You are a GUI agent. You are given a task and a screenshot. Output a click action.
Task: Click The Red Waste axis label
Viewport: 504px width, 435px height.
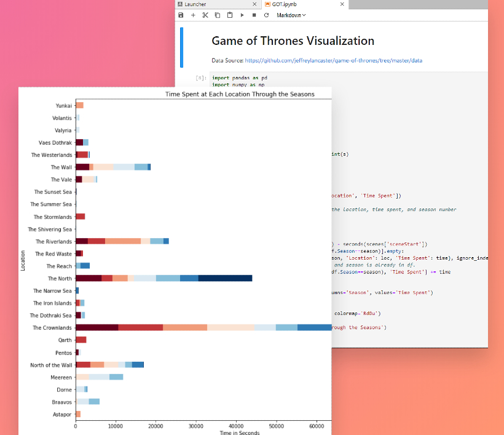point(53,254)
